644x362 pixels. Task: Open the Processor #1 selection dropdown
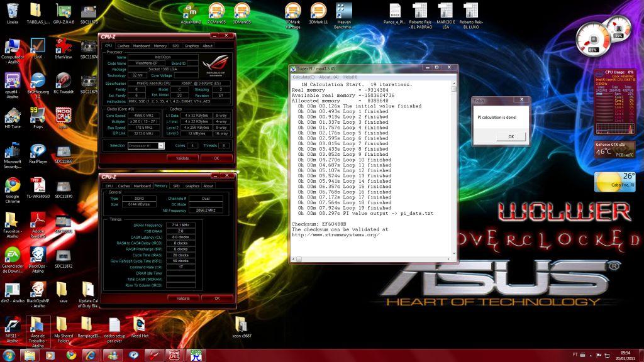(146, 146)
